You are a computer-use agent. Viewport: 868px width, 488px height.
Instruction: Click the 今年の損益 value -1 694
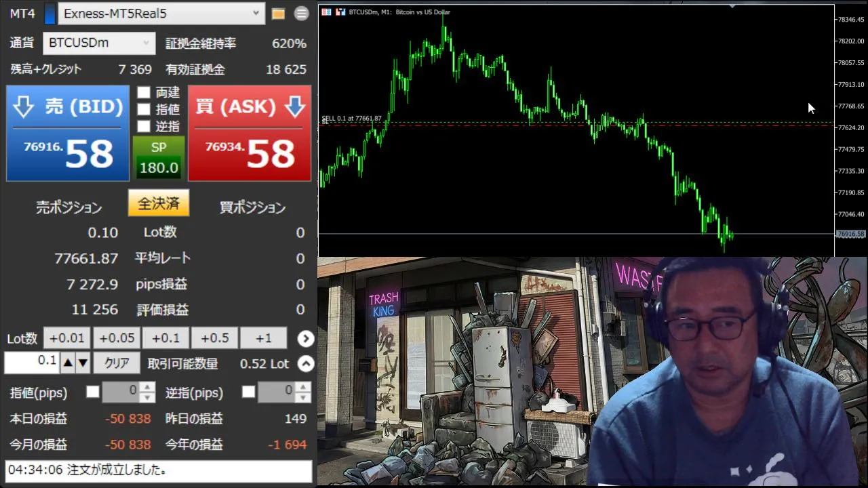287,445
